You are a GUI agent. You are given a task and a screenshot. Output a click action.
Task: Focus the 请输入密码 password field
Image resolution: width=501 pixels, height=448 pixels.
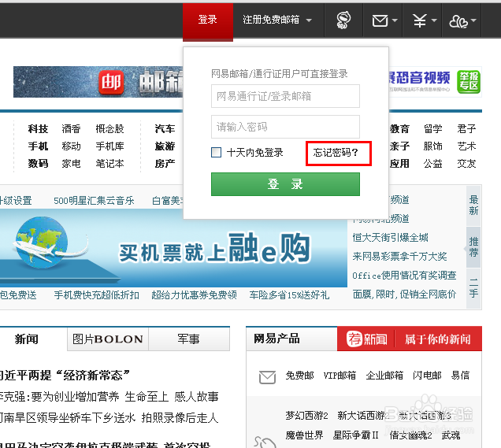pos(285,127)
